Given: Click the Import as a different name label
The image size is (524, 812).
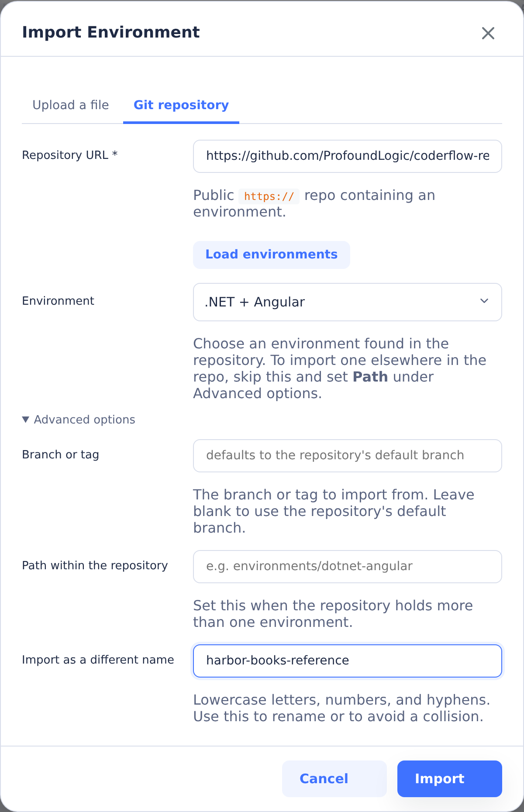Looking at the screenshot, I should pyautogui.click(x=98, y=660).
